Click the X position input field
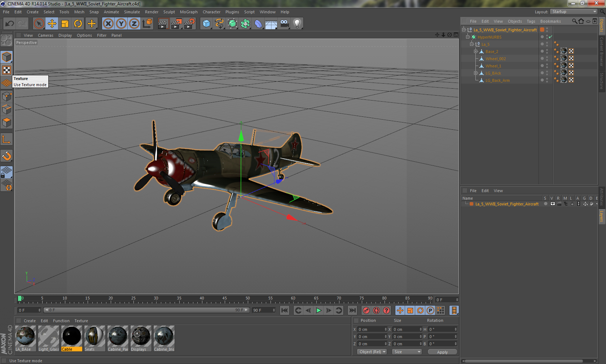Image resolution: width=606 pixels, height=364 pixels. 372,329
